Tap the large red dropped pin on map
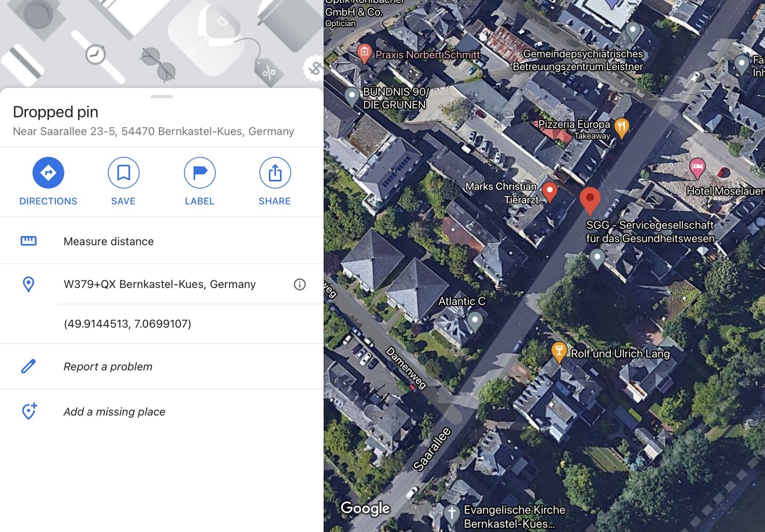 pos(590,201)
